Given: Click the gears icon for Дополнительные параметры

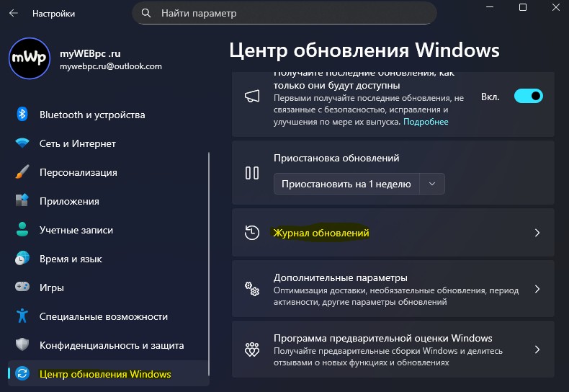Looking at the screenshot, I should pyautogui.click(x=252, y=289).
